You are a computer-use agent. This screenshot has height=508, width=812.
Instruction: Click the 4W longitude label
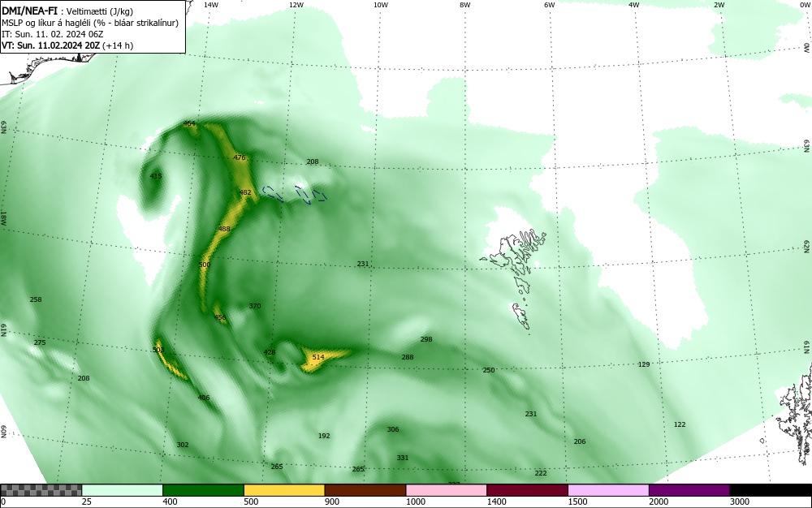634,5
